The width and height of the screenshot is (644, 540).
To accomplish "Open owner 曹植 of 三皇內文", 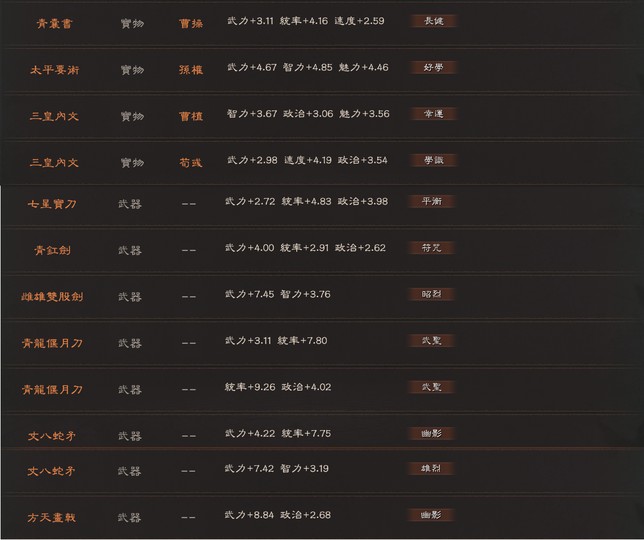I will pos(191,116).
